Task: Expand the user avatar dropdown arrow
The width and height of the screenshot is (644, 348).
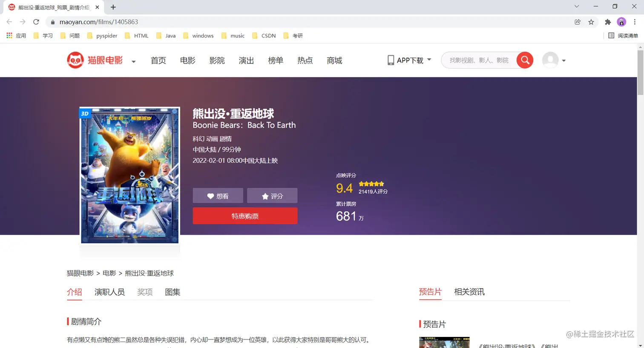Action: pyautogui.click(x=563, y=60)
